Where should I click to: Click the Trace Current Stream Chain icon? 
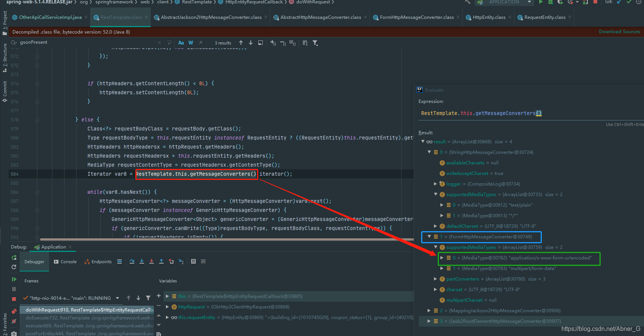click(x=203, y=261)
